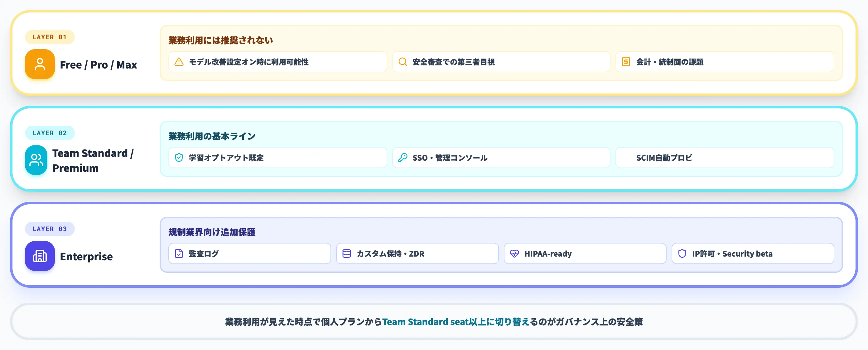
Task: Select the SCIM自動プロビ chip
Action: [x=725, y=158]
